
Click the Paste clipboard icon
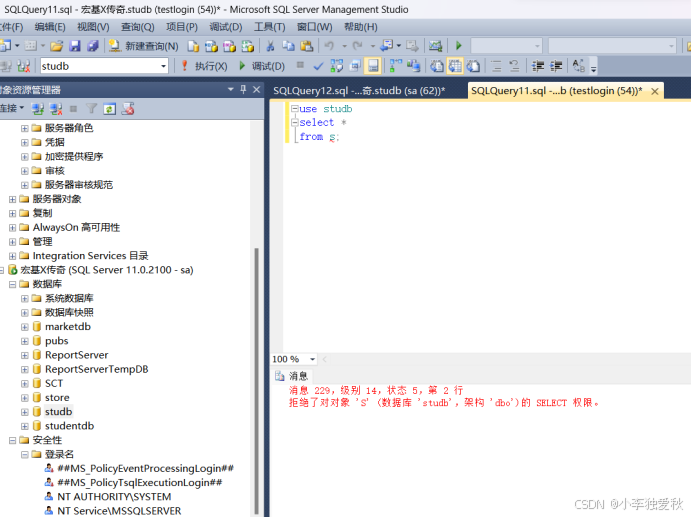pyautogui.click(x=306, y=45)
